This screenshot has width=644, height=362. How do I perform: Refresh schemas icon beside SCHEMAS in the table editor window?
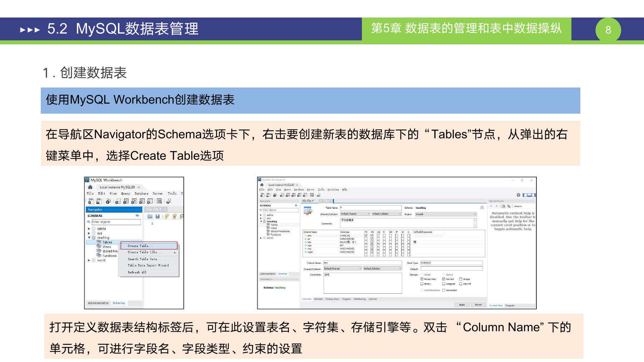click(x=296, y=205)
